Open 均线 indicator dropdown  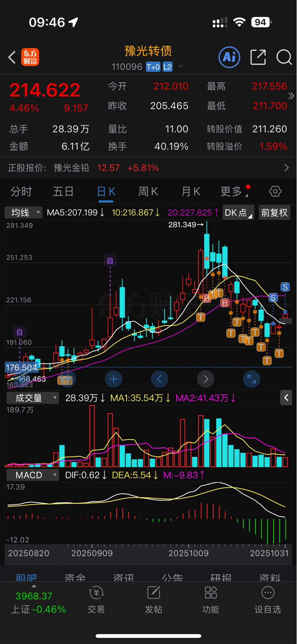[24, 212]
